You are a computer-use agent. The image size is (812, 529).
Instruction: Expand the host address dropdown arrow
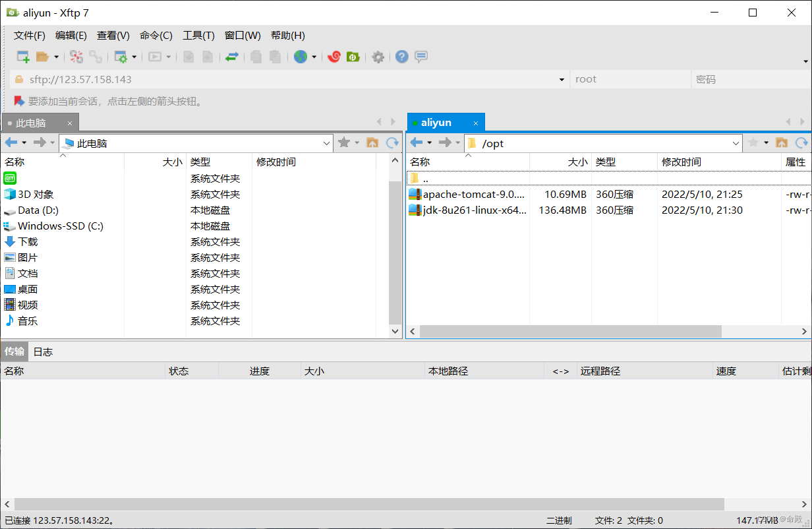(562, 80)
